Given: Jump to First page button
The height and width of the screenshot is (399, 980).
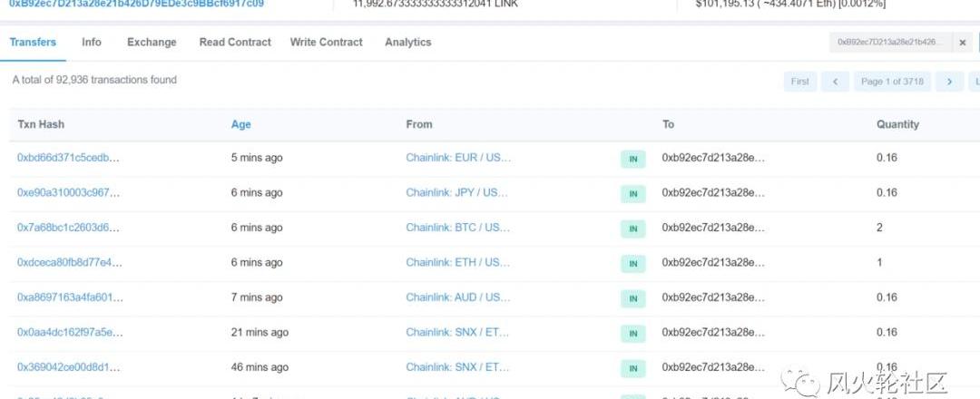Looking at the screenshot, I should (799, 82).
